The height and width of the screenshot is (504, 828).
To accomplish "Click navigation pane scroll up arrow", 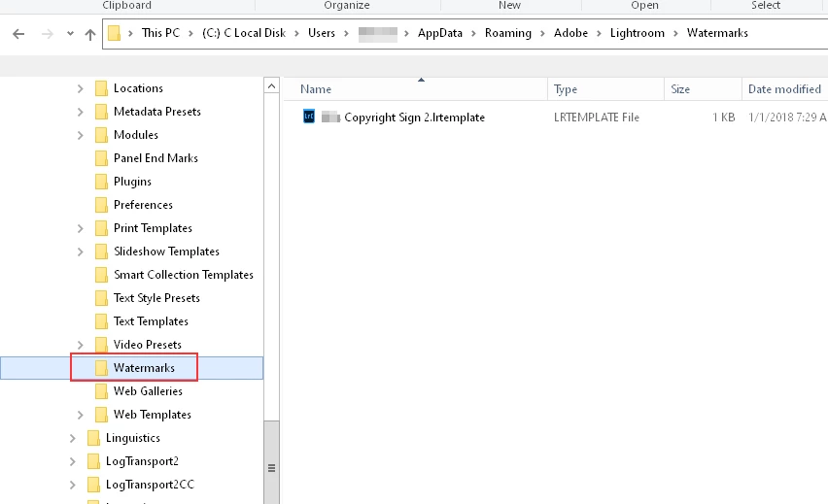I will 271,85.
